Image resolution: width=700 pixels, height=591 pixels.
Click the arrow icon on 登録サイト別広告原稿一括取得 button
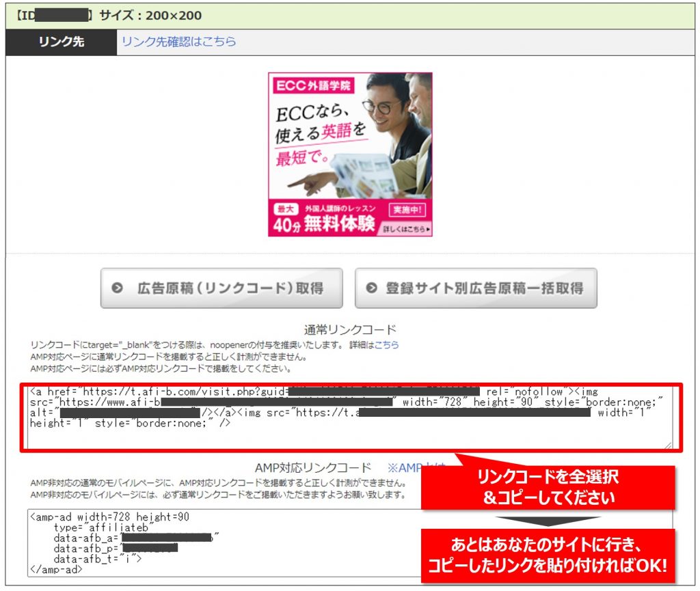(371, 288)
